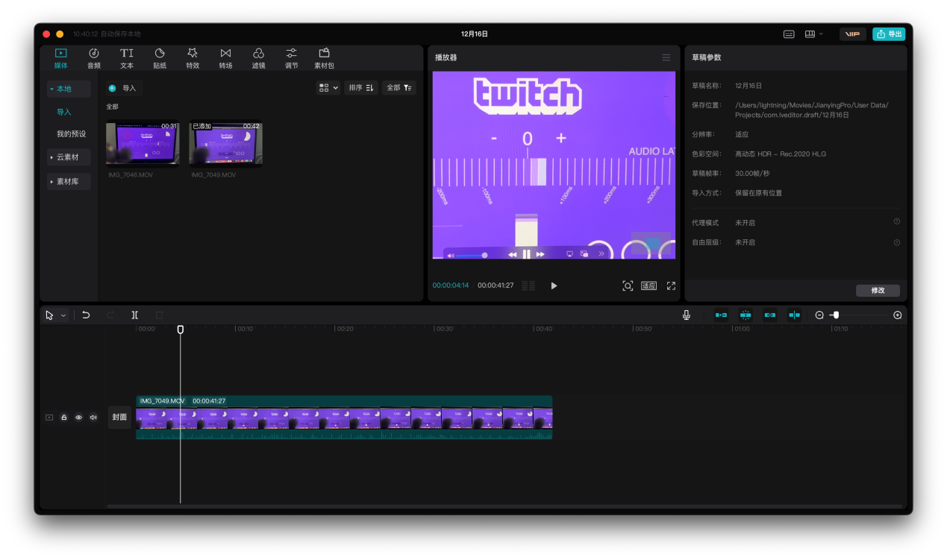Screen dimensions: 947x560
Task: Zoom in the timeline
Action: point(898,315)
